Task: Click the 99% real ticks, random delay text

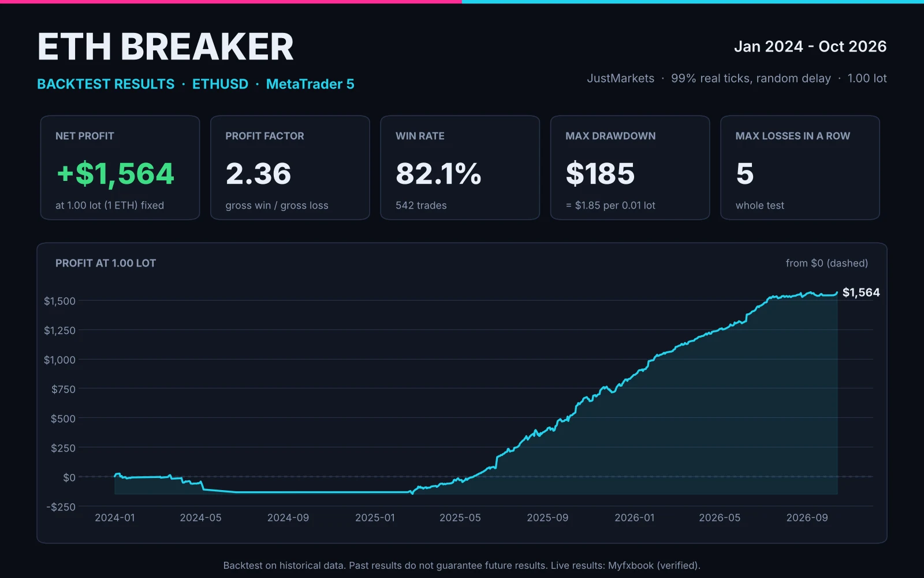Action: 751,78
